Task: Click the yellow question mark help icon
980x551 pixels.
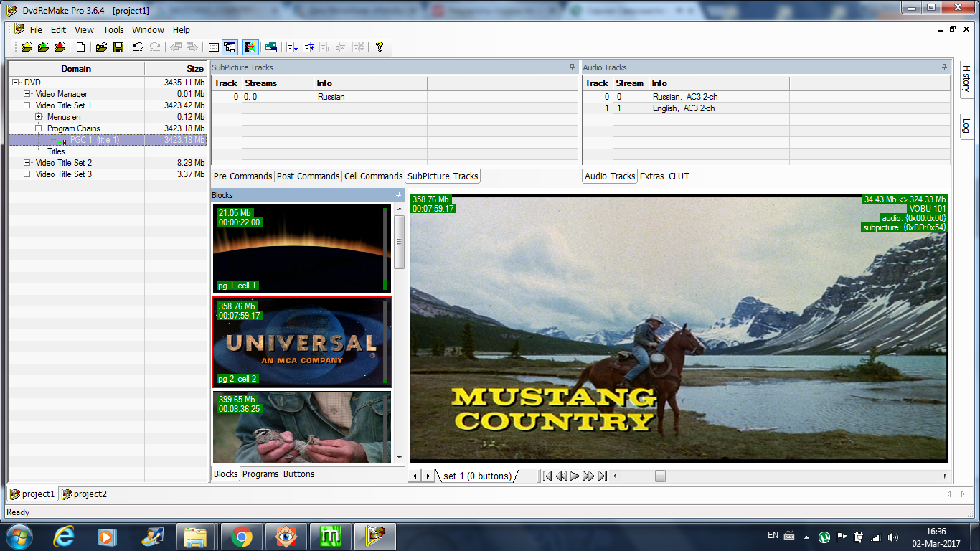Action: click(380, 47)
